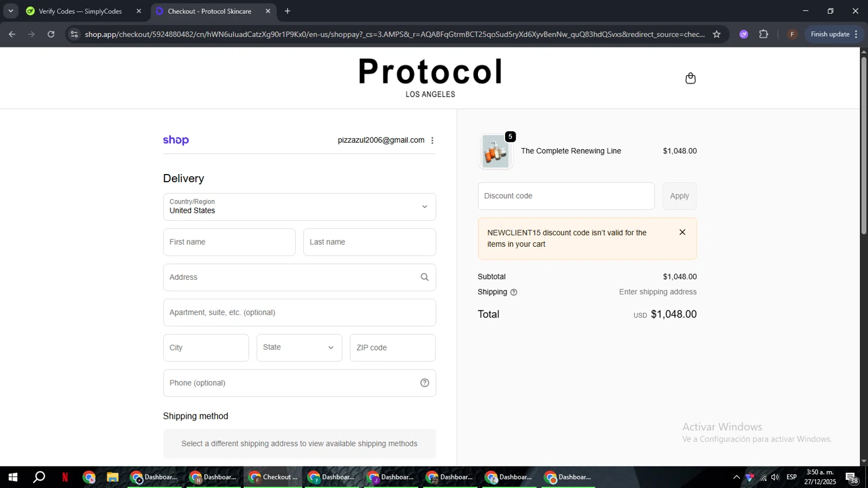Image resolution: width=868 pixels, height=488 pixels.
Task: Dismiss the NEWCLIENT15 invalid code message
Action: 682,232
